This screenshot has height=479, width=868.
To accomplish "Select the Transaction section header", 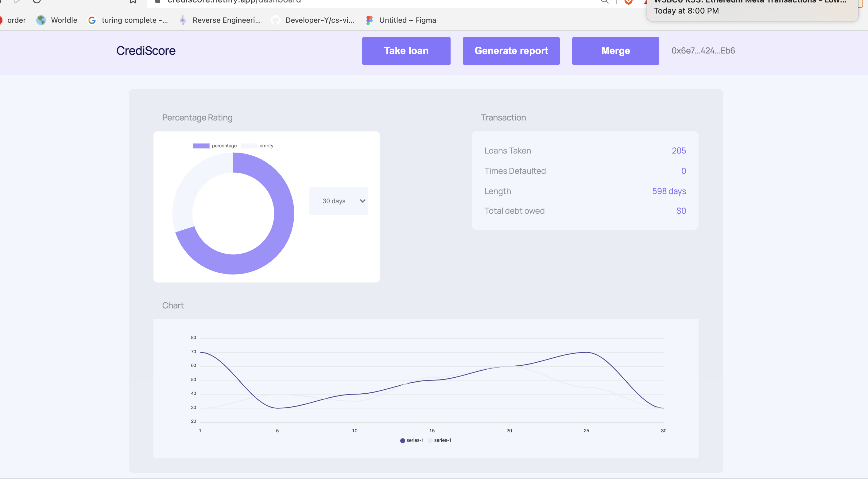I will click(x=503, y=117).
